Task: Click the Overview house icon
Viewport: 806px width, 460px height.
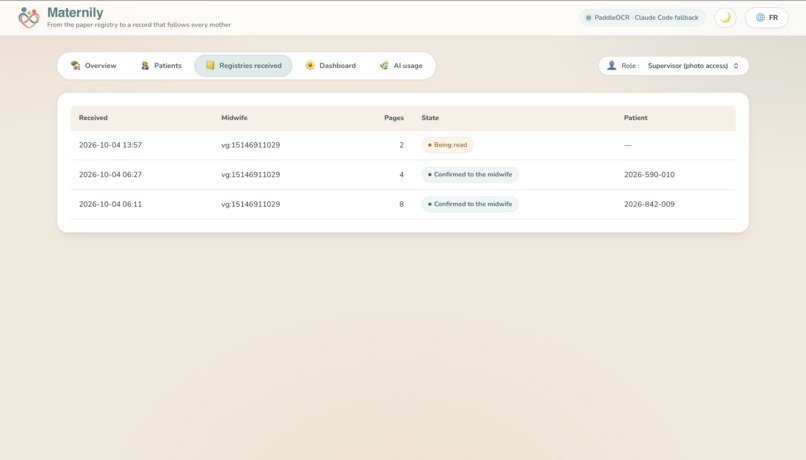Action: tap(76, 65)
